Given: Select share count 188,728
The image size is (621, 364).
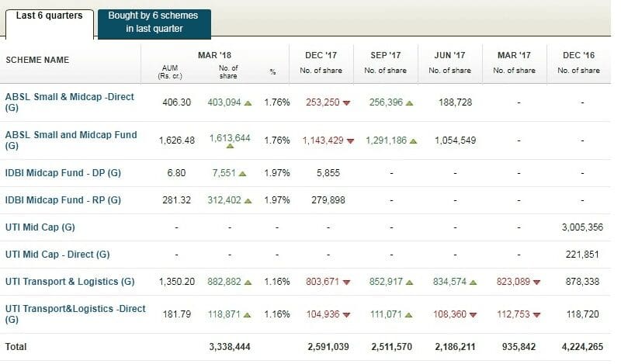Looking at the screenshot, I should click(x=455, y=102).
